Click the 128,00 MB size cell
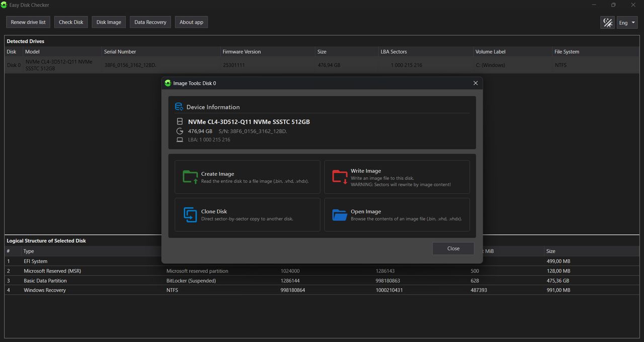The height and width of the screenshot is (342, 644). [558, 271]
